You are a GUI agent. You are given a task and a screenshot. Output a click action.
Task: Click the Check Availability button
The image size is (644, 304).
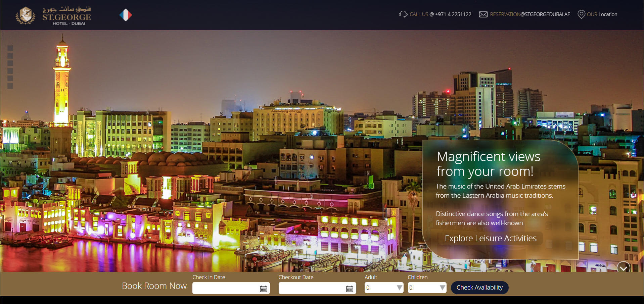479,288
